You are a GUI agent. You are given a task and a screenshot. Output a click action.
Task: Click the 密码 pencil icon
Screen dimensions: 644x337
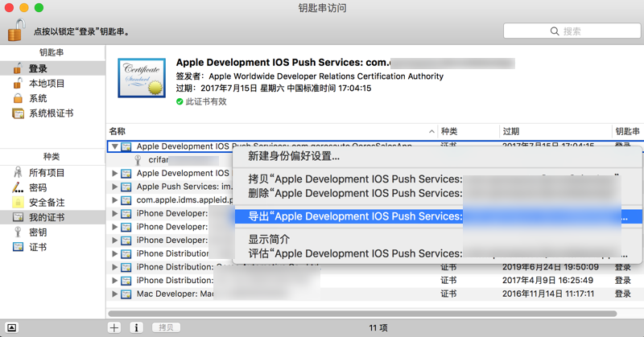pos(18,187)
